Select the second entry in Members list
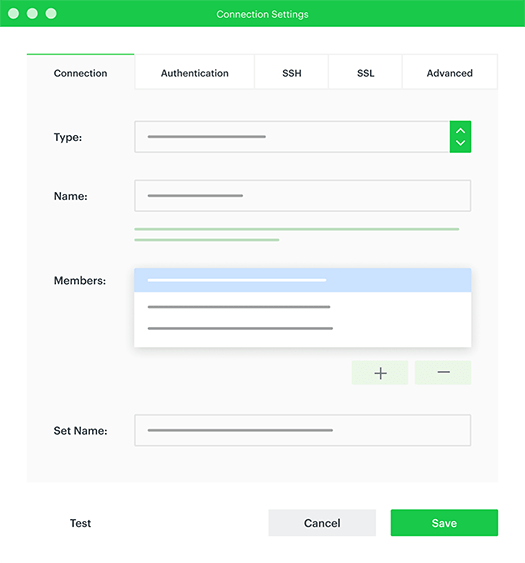Viewport: 525px width, 563px height. pos(303,307)
